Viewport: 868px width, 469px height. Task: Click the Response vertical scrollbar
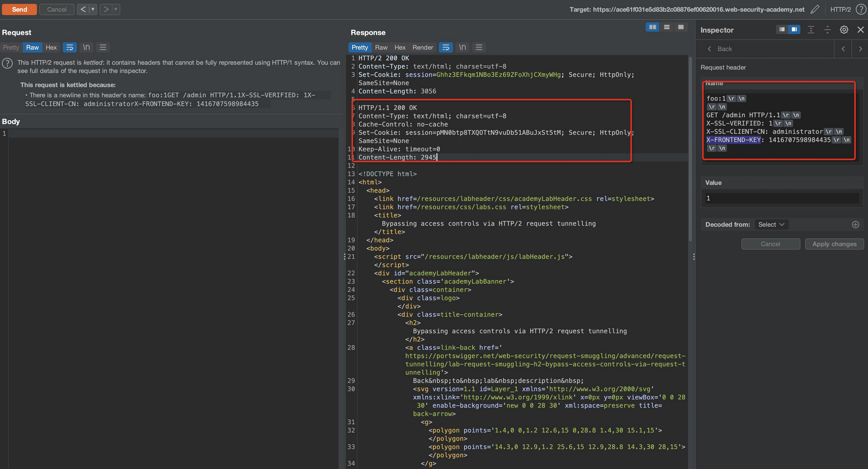click(690, 149)
